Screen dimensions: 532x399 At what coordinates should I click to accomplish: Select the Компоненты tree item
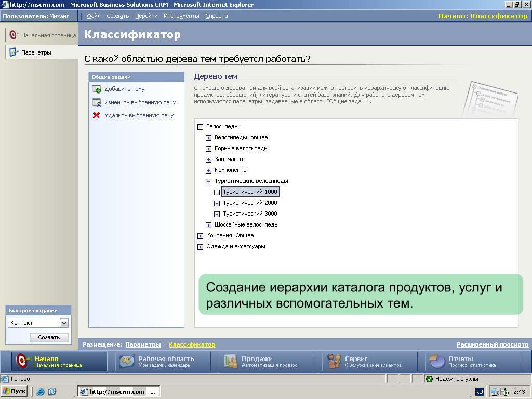[231, 170]
